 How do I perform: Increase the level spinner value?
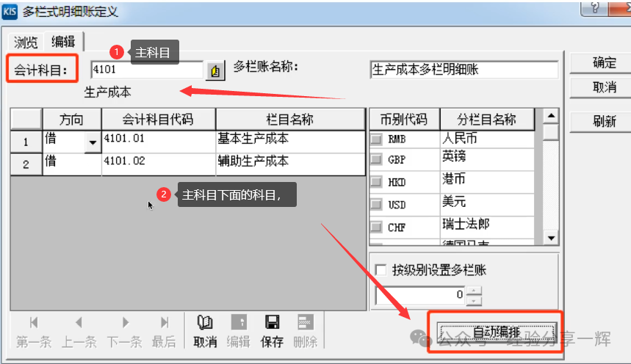point(474,291)
